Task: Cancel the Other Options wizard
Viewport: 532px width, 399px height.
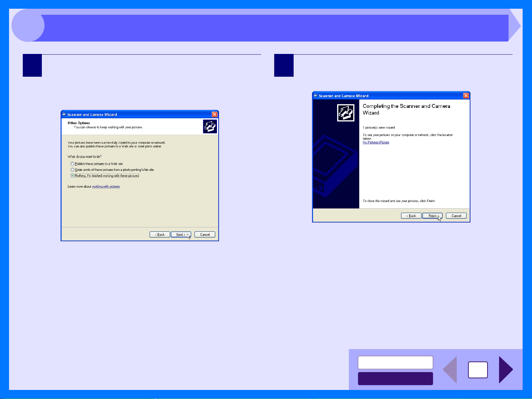Action: [205, 235]
